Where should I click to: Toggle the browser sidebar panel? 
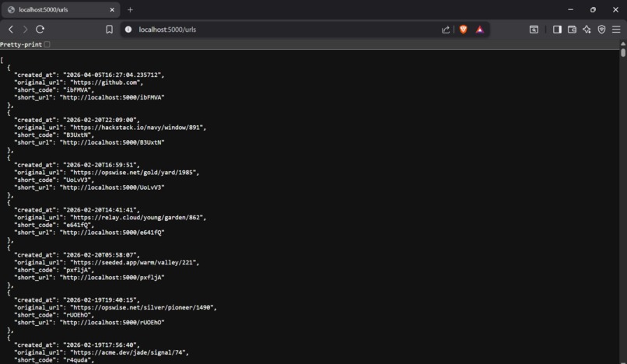[x=557, y=30]
